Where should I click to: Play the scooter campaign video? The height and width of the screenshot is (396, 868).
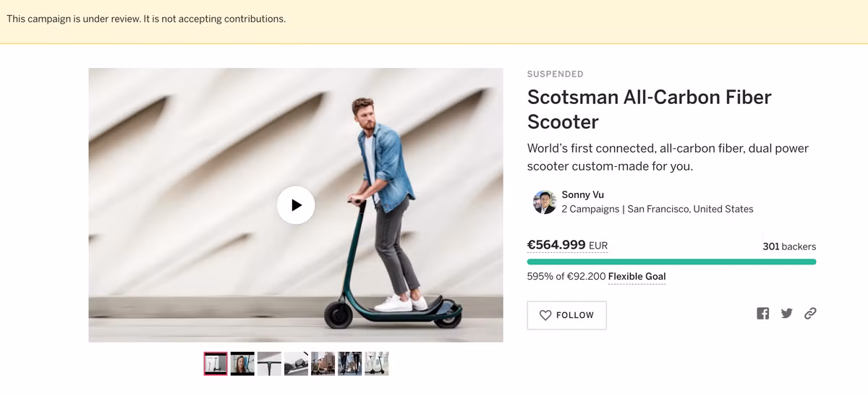[x=296, y=205]
